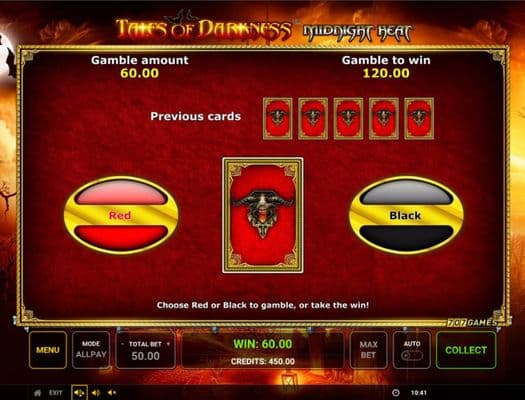This screenshot has width=525, height=400.
Task: Toggle the AUTO spin switch
Action: click(x=411, y=355)
